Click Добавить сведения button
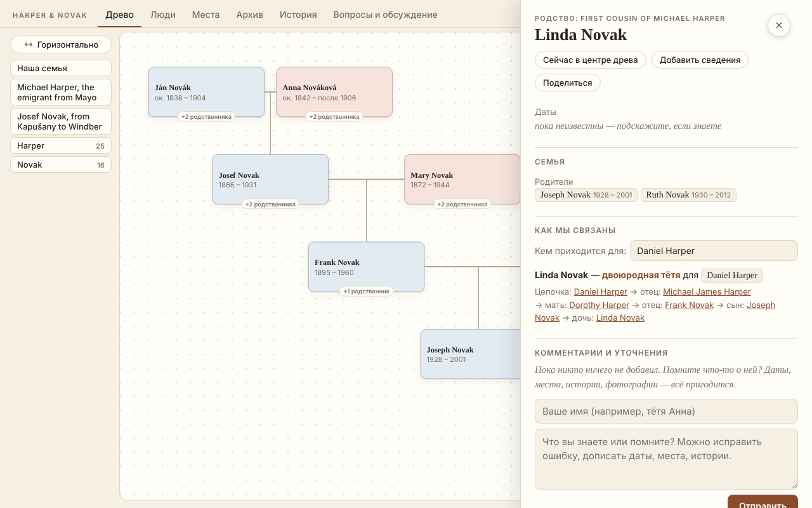This screenshot has width=812, height=508. tap(700, 60)
